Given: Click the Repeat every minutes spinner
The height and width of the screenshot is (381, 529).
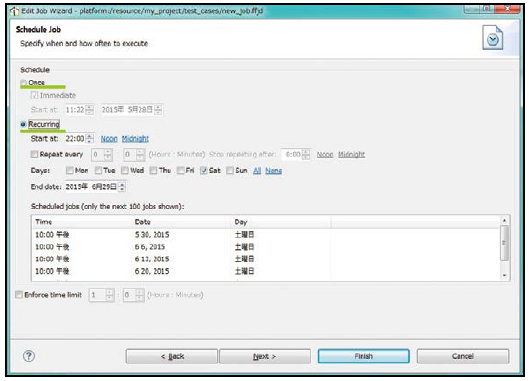Looking at the screenshot, I should point(140,155).
